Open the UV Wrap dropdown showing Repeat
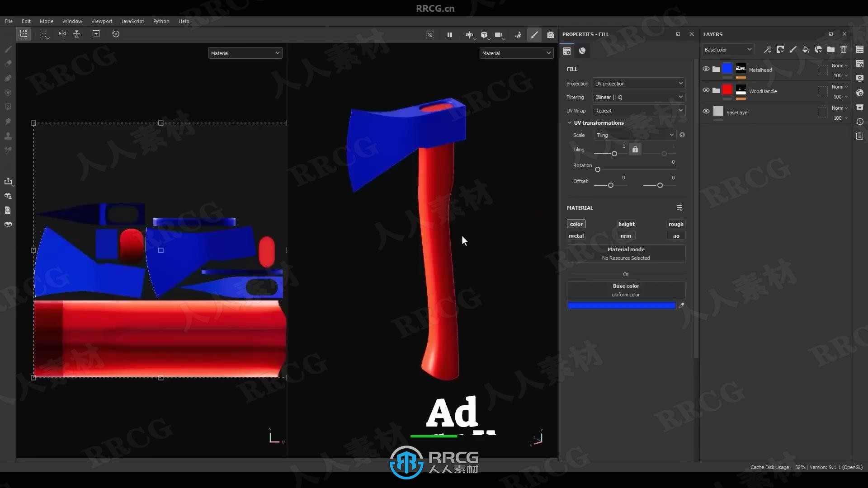868x488 pixels. point(639,111)
